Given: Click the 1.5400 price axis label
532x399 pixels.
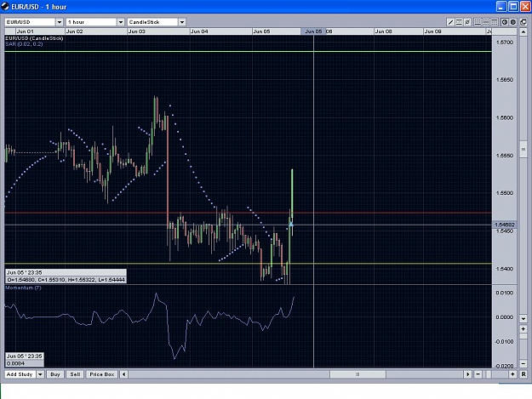Looking at the screenshot, I should point(505,269).
